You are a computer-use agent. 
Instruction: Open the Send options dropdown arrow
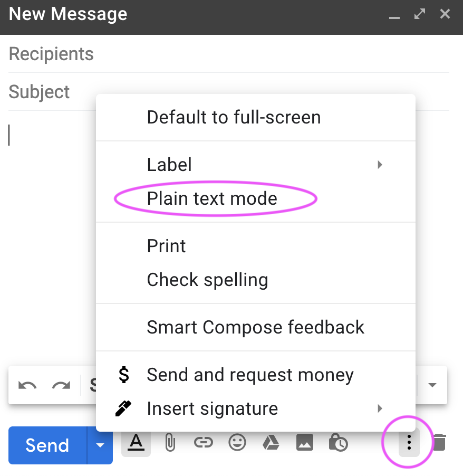point(100,445)
